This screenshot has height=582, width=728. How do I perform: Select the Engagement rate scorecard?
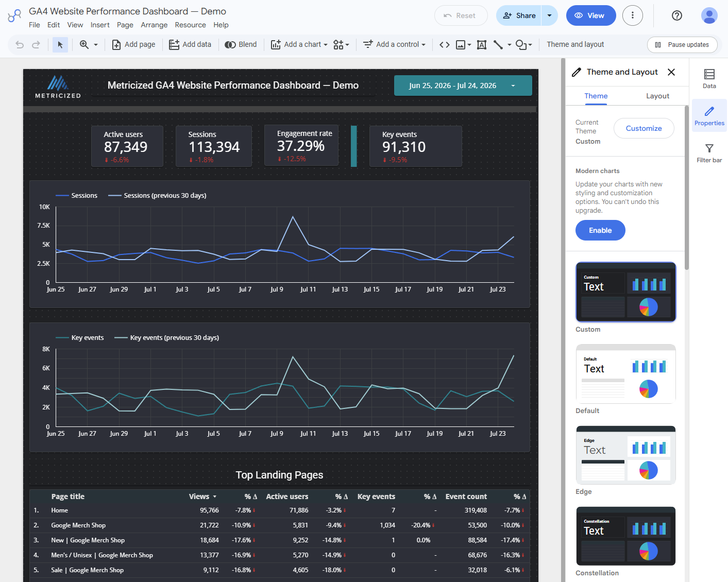point(301,145)
